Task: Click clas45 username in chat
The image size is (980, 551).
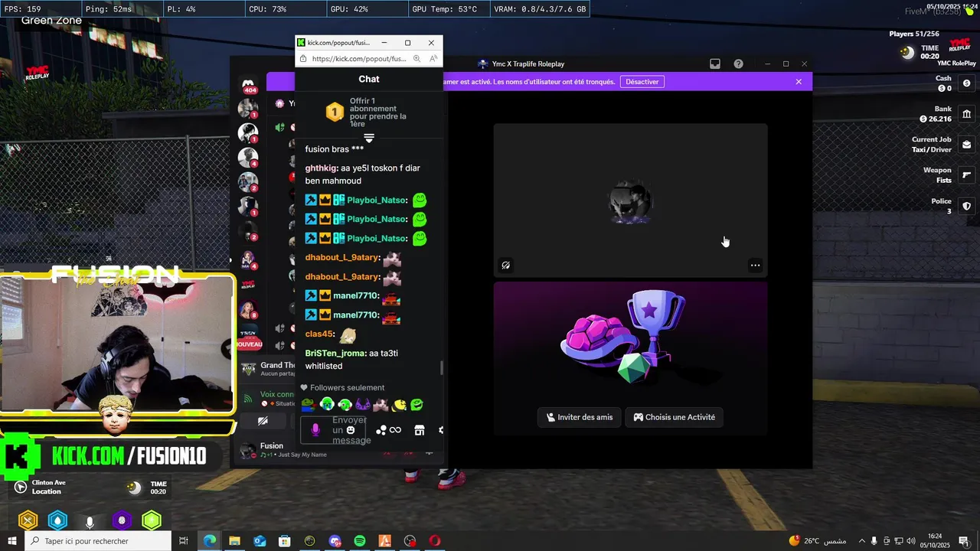Action: (x=319, y=334)
